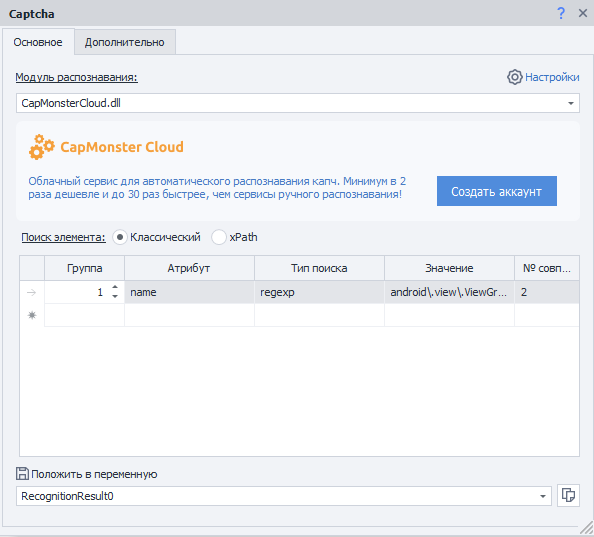Click the new row asterisk marker
The height and width of the screenshot is (537, 594).
tap(32, 315)
